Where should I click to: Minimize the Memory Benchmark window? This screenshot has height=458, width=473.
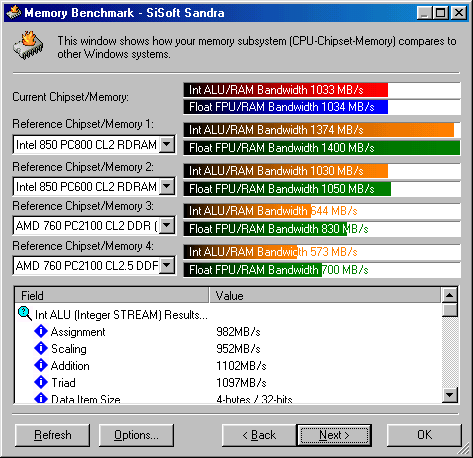(424, 13)
